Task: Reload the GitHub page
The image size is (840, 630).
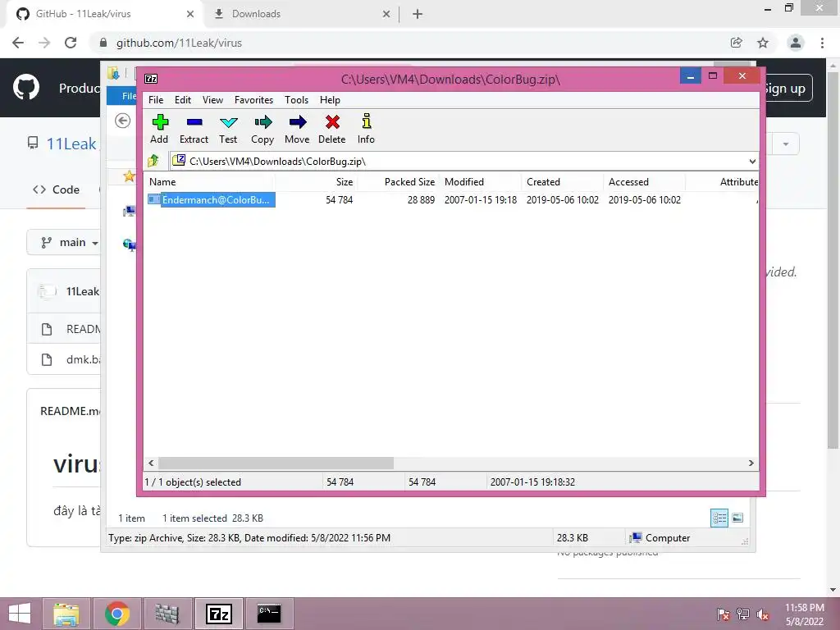Action: pos(71,43)
